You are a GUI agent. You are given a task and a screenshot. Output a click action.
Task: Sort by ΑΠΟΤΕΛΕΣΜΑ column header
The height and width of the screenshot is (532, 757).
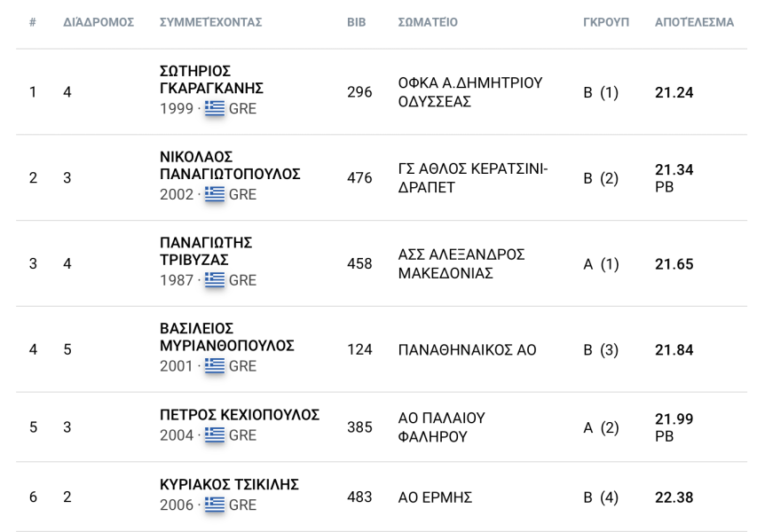(694, 22)
